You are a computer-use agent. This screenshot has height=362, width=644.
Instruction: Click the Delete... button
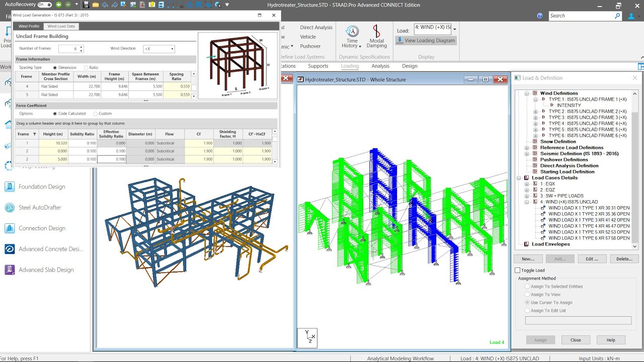click(x=624, y=259)
